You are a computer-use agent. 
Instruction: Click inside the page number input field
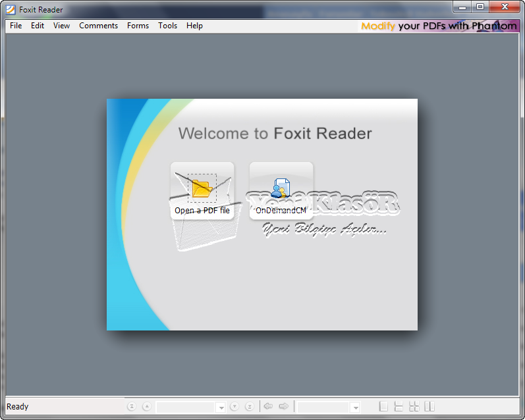(185, 407)
